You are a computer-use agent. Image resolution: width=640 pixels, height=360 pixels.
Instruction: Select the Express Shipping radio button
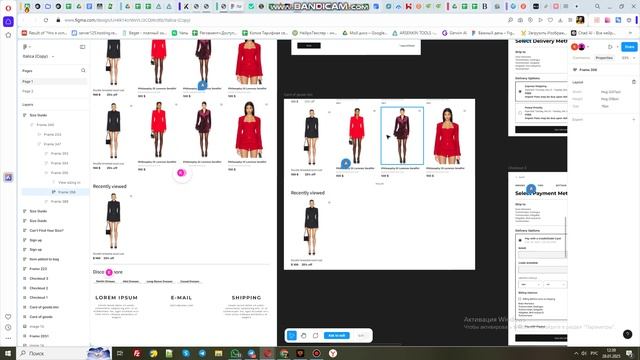[x=520, y=91]
